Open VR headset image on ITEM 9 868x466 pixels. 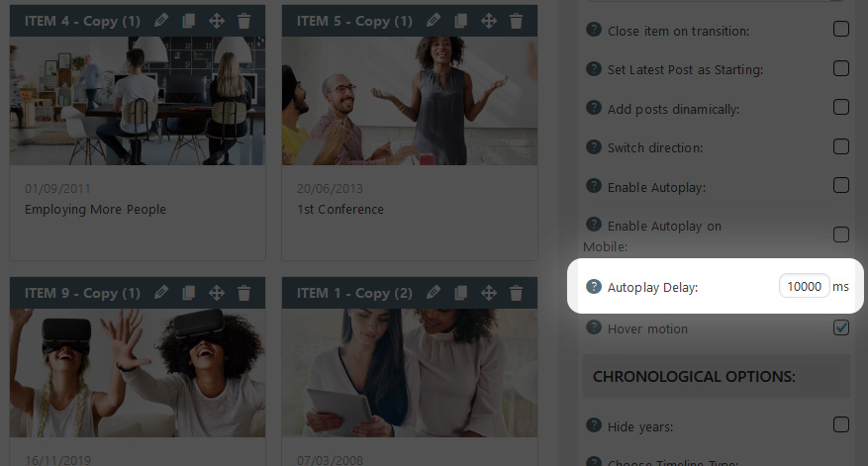coord(138,372)
